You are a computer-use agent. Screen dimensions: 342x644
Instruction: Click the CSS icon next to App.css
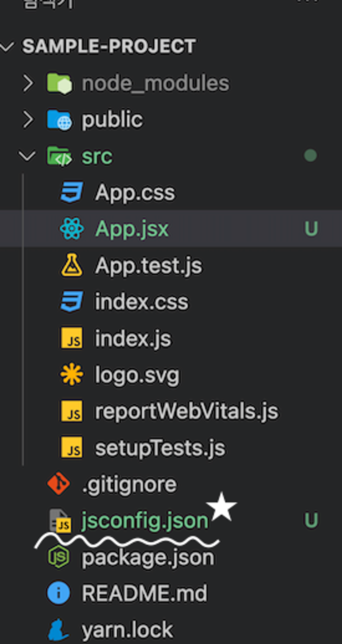71,192
